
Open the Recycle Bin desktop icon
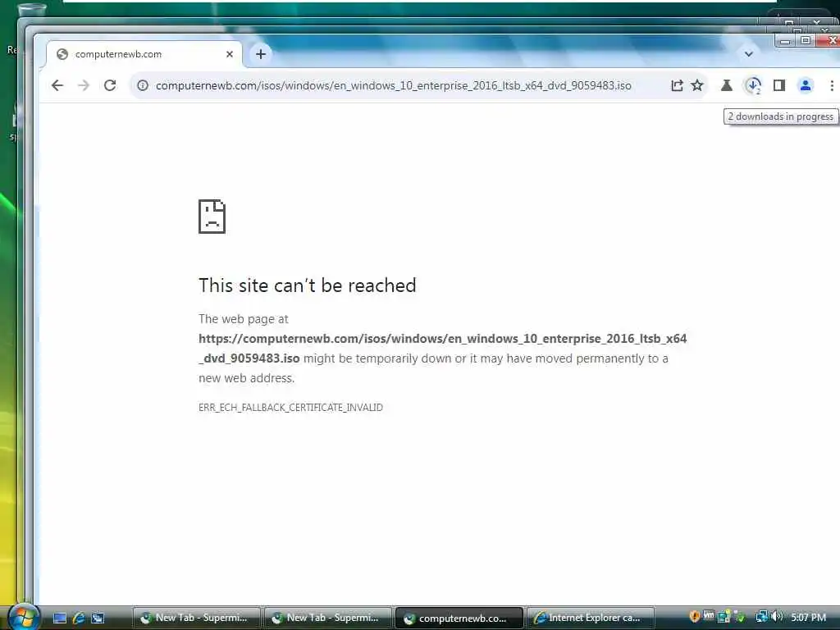tap(30, 11)
